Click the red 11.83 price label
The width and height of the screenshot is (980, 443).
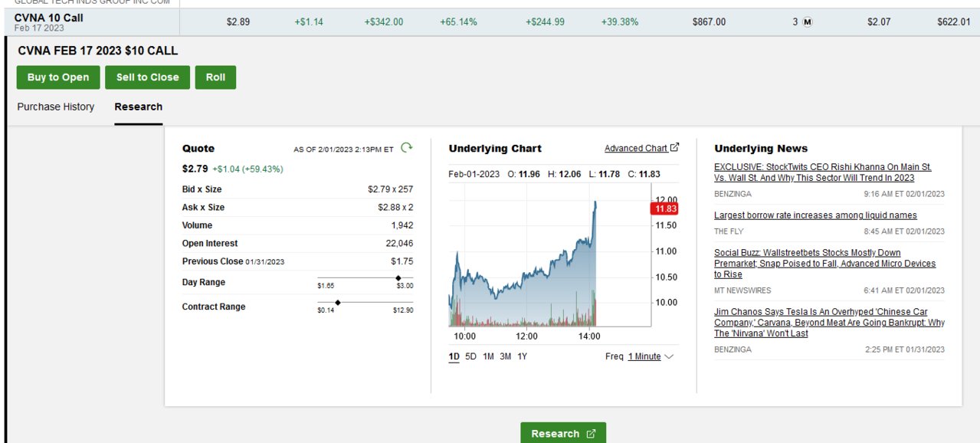pos(664,208)
